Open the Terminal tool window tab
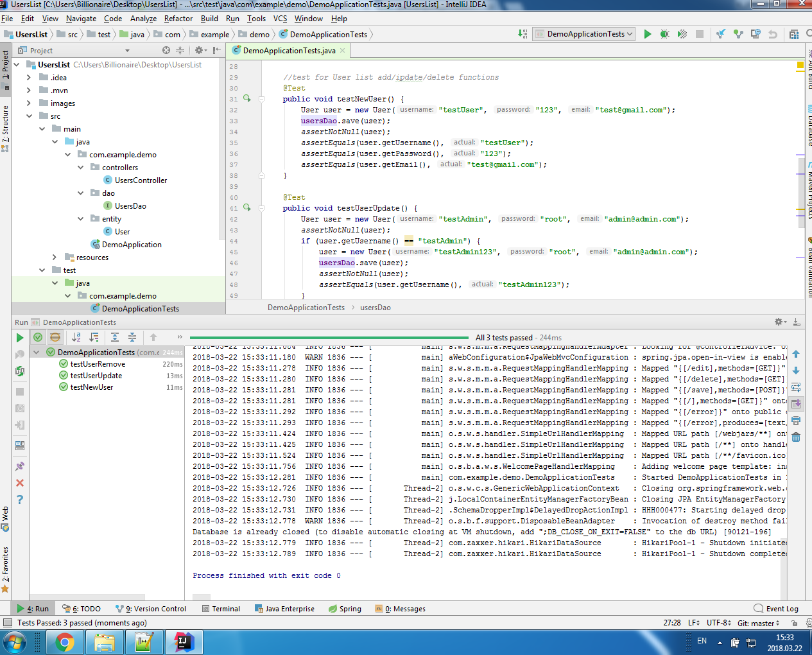 [x=220, y=609]
